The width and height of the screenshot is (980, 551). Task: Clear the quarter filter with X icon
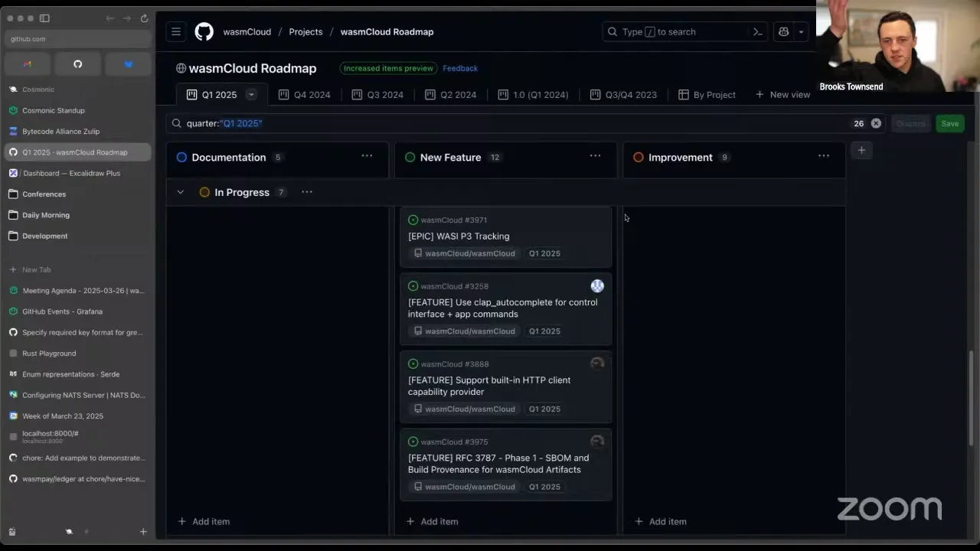coord(876,123)
